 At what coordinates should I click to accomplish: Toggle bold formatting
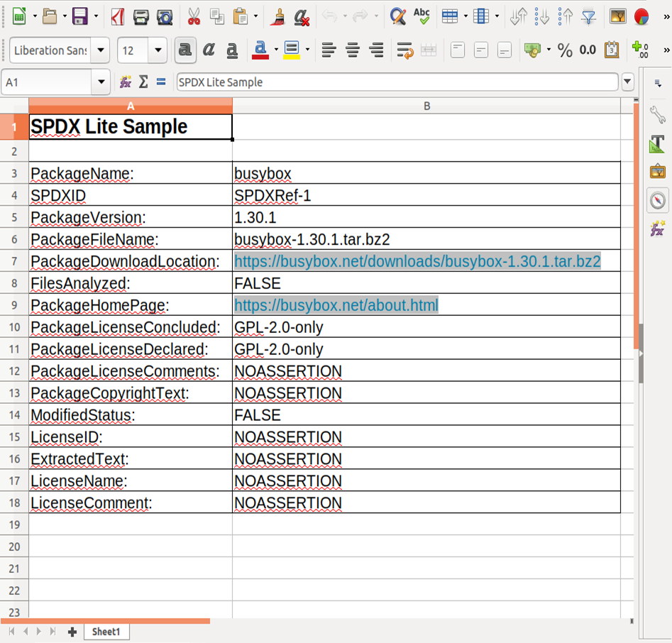tap(185, 50)
